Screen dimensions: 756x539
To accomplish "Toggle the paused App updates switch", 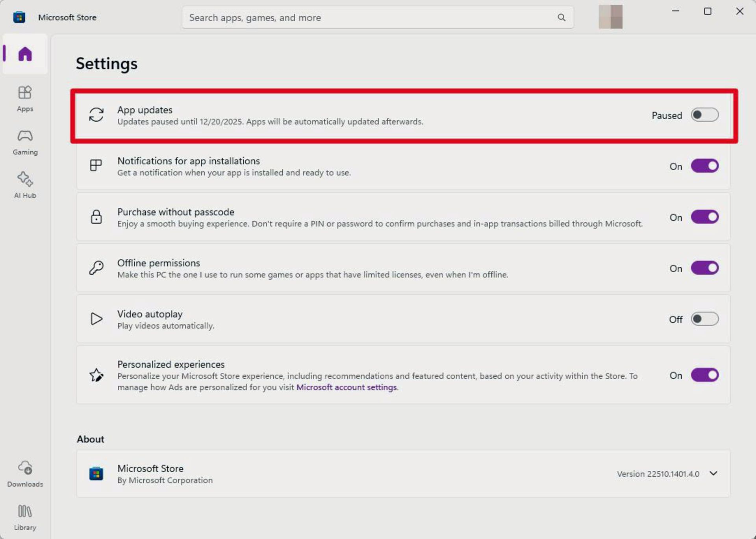I will pos(704,115).
